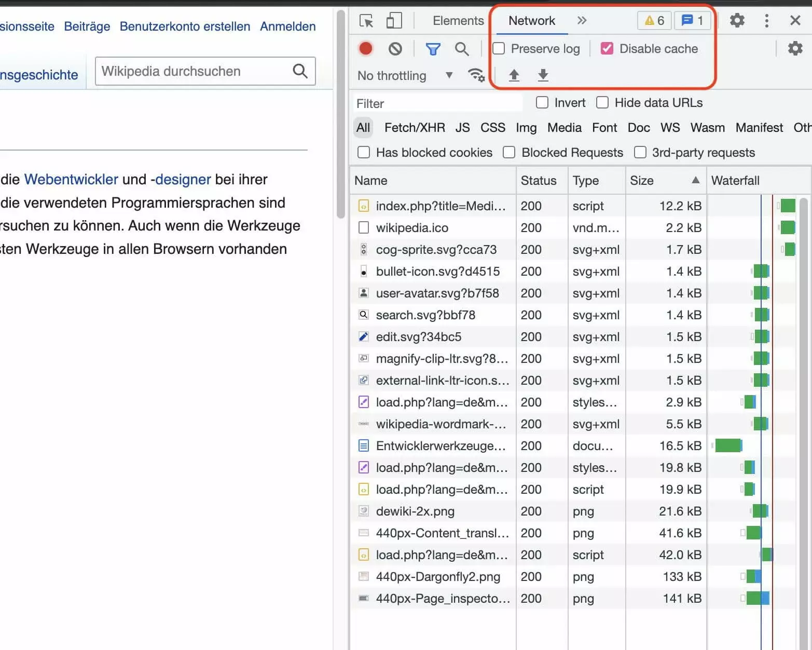Enable Blocked Requests checkbox
Viewport: 812px width, 650px height.
tap(509, 153)
